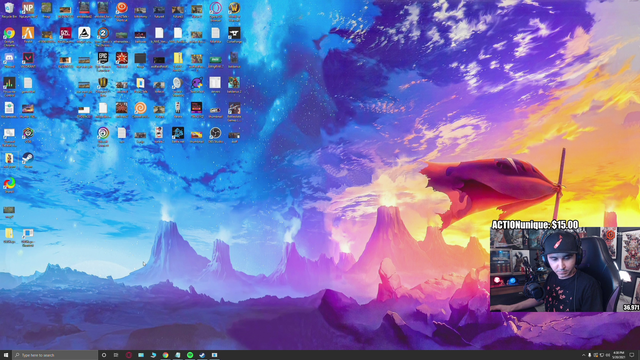The image size is (640, 360).
Task: Open Cortana from the taskbar
Action: click(x=104, y=355)
